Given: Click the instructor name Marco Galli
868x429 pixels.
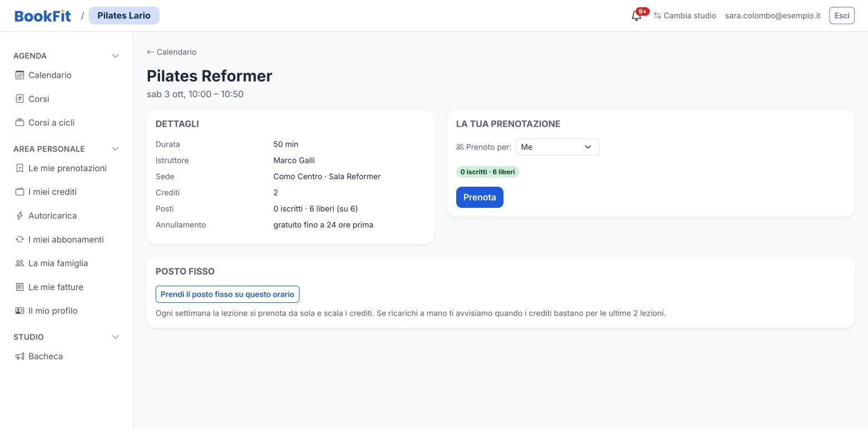Looking at the screenshot, I should 294,160.
